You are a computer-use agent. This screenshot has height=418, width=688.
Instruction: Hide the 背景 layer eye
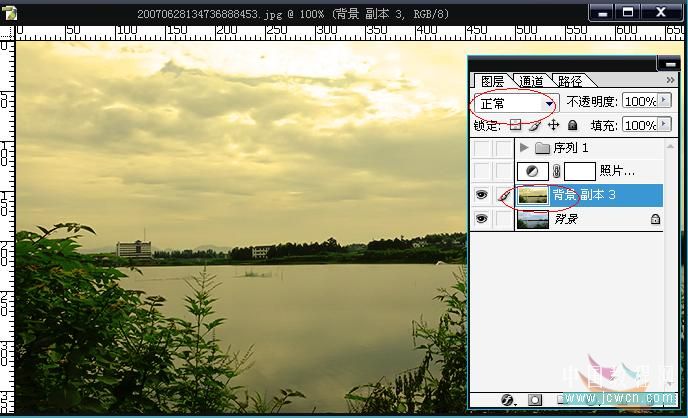coord(481,218)
